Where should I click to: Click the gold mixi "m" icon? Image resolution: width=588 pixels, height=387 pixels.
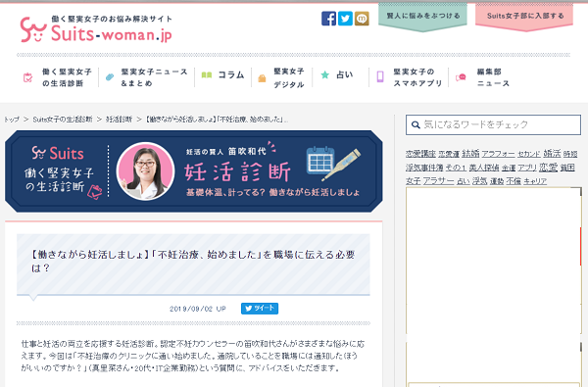click(362, 19)
